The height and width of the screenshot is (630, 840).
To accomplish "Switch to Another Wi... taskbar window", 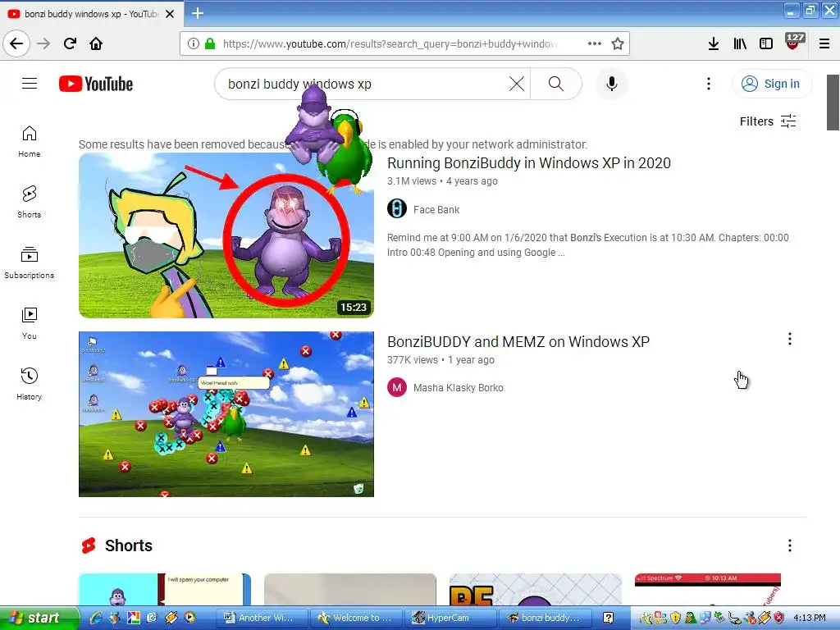I will coord(263,618).
